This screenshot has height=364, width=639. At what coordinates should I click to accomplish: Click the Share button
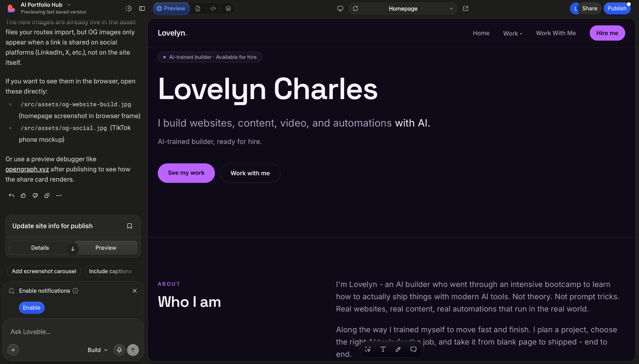coord(590,9)
